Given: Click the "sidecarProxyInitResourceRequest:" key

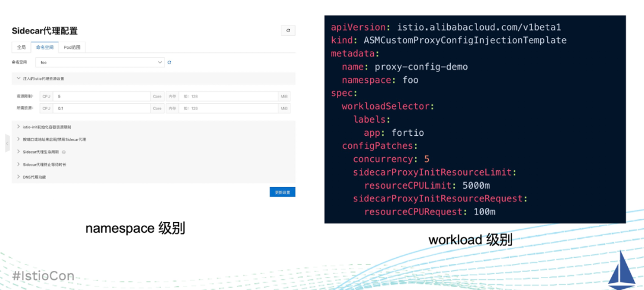Looking at the screenshot, I should 440,199.
